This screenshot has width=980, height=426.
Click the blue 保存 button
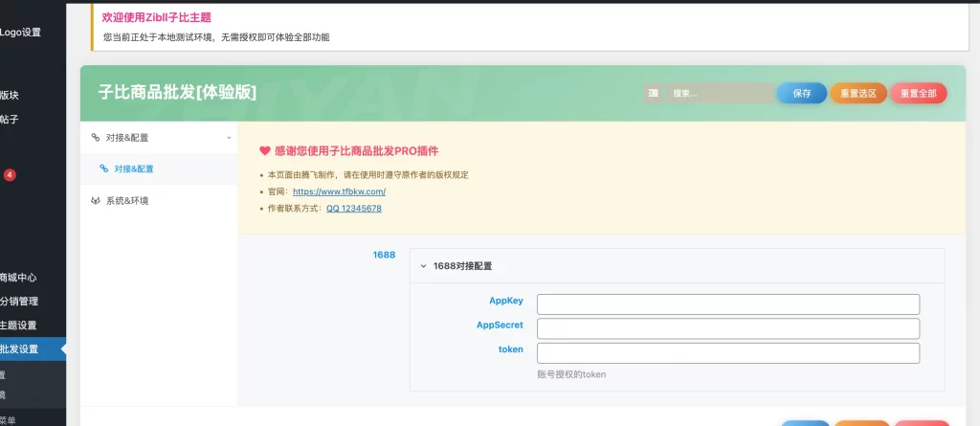802,93
